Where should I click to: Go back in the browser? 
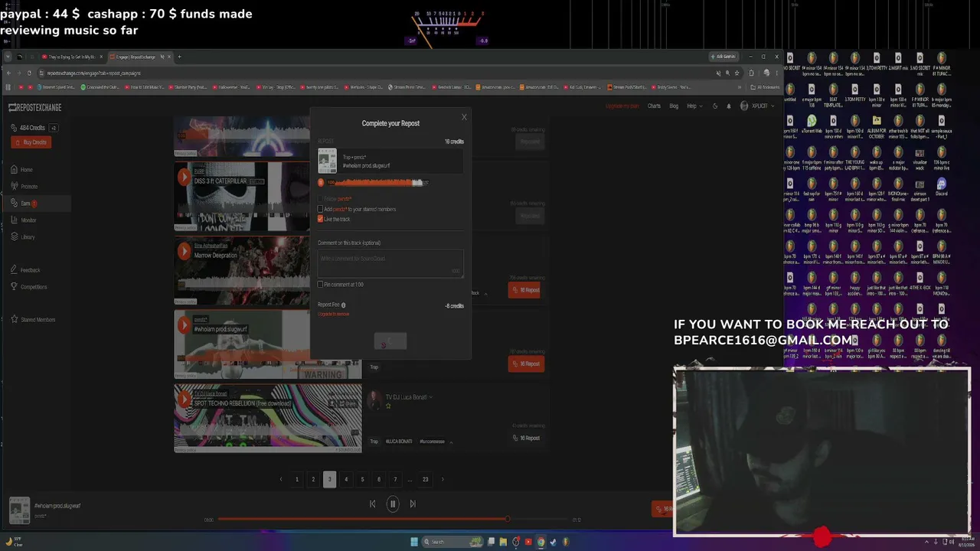pyautogui.click(x=8, y=73)
